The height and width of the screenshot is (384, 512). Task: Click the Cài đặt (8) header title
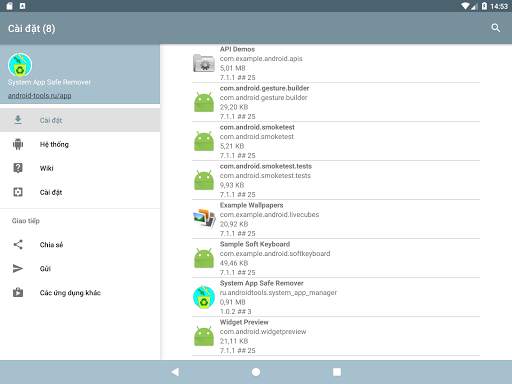coord(32,29)
